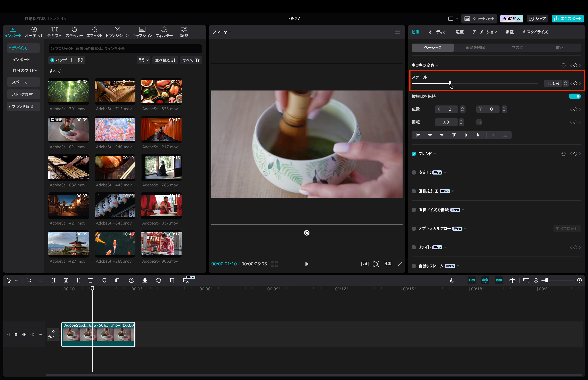588x380 pixels.
Task: Enable 画像ノイズを低減 checkbox
Action: click(414, 210)
